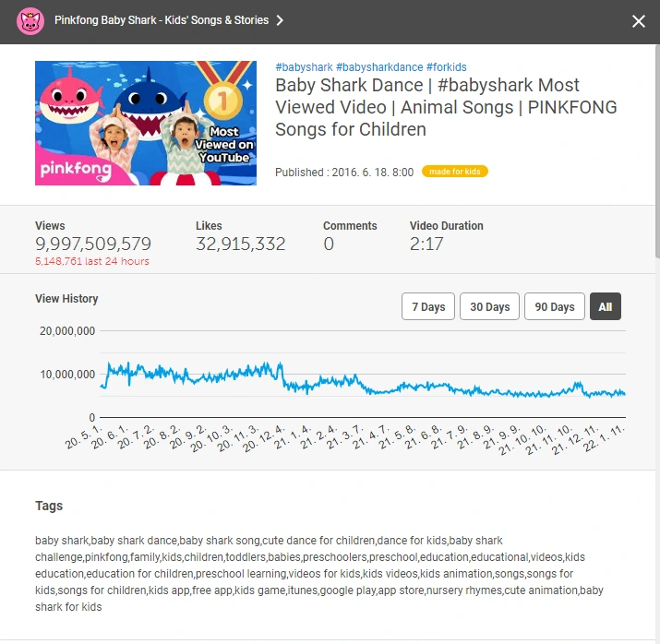Select the All time range button
Viewport: 660px width, 644px height.
coord(606,306)
